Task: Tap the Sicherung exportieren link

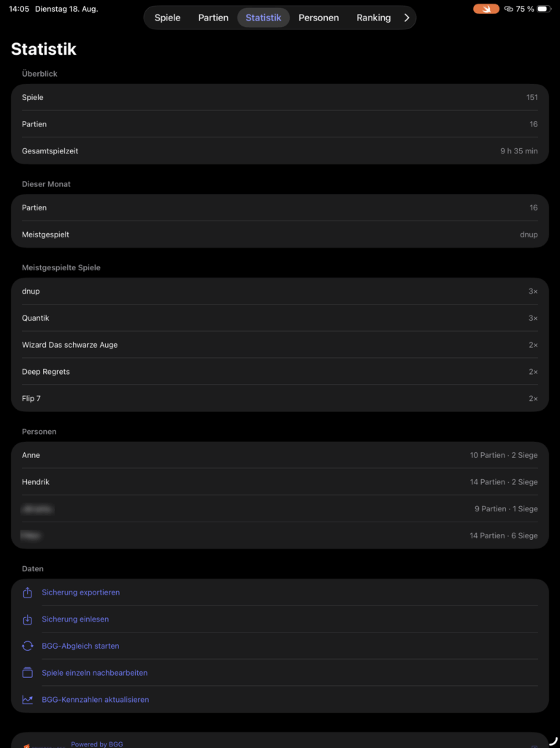Action: 80,592
